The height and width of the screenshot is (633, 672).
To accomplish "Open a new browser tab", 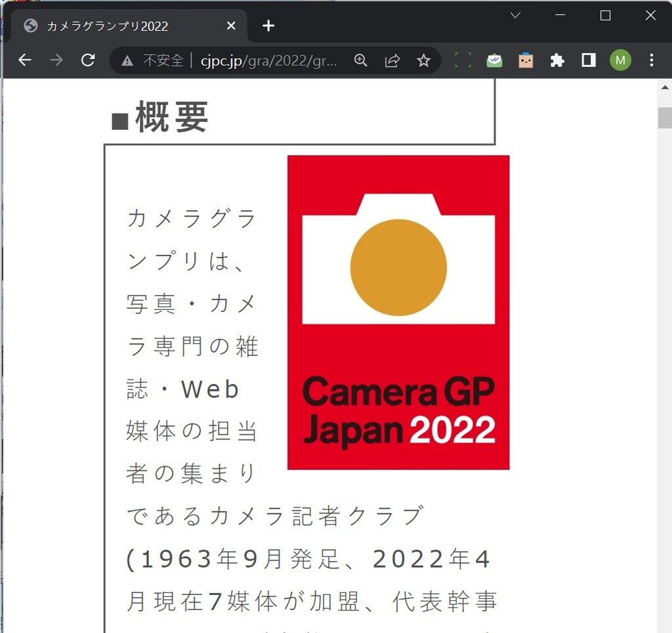I will (268, 26).
